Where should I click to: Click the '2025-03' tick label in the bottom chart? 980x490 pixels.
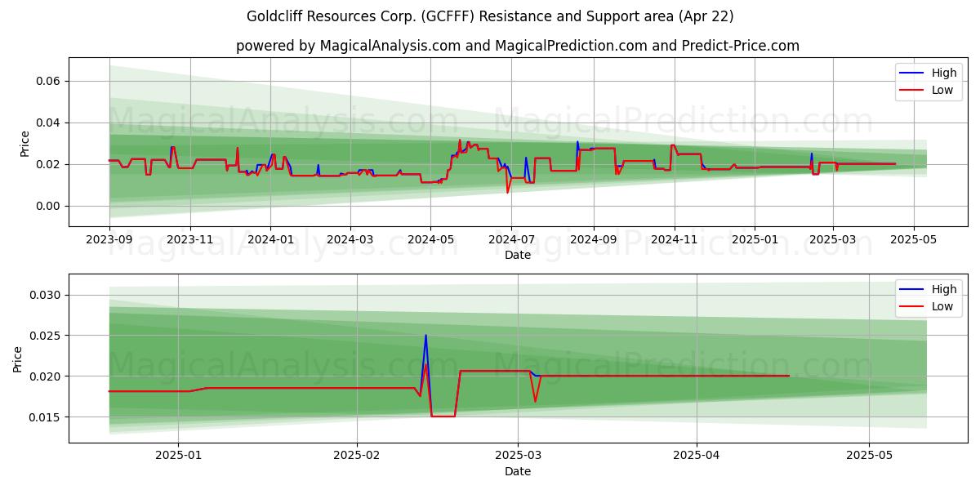pos(519,457)
